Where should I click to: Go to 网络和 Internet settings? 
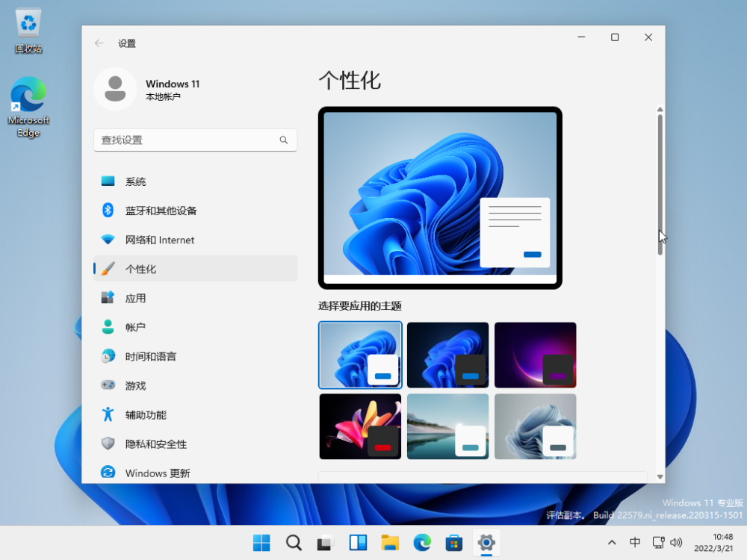[159, 240]
